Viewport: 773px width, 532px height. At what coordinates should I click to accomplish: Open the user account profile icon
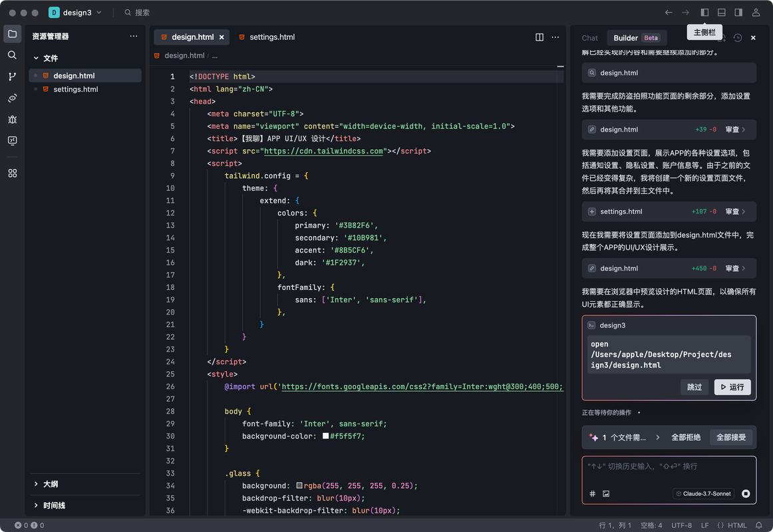click(755, 13)
